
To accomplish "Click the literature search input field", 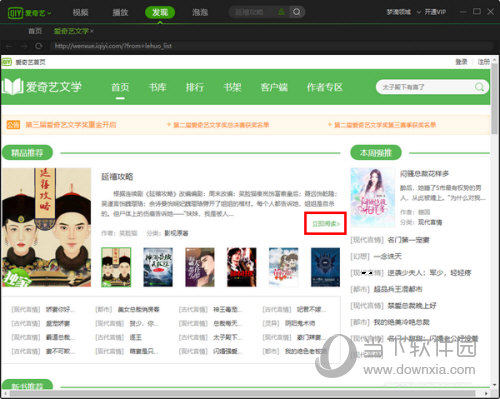I will pyautogui.click(x=425, y=87).
